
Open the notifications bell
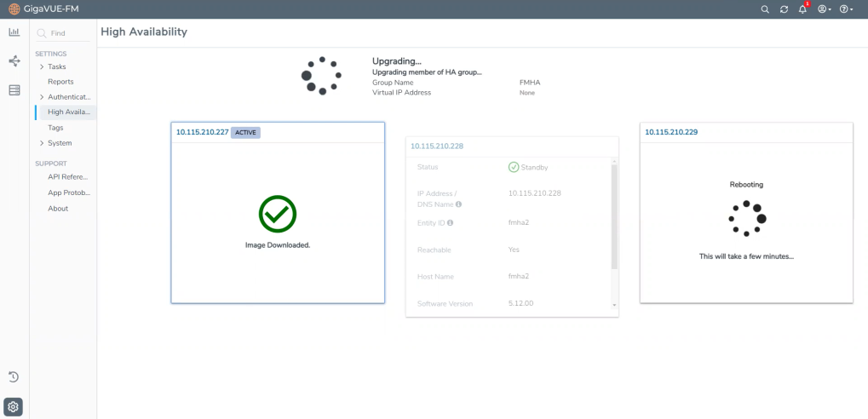[802, 9]
